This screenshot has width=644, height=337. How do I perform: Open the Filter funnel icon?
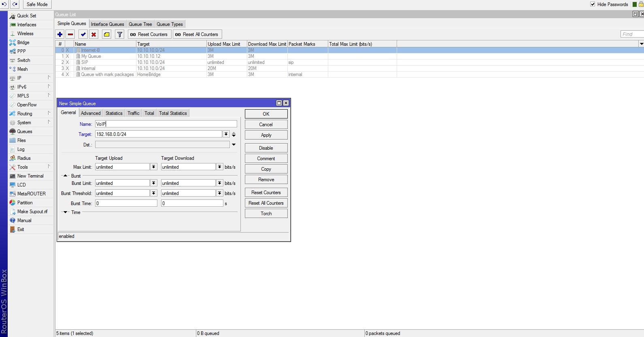pyautogui.click(x=119, y=34)
